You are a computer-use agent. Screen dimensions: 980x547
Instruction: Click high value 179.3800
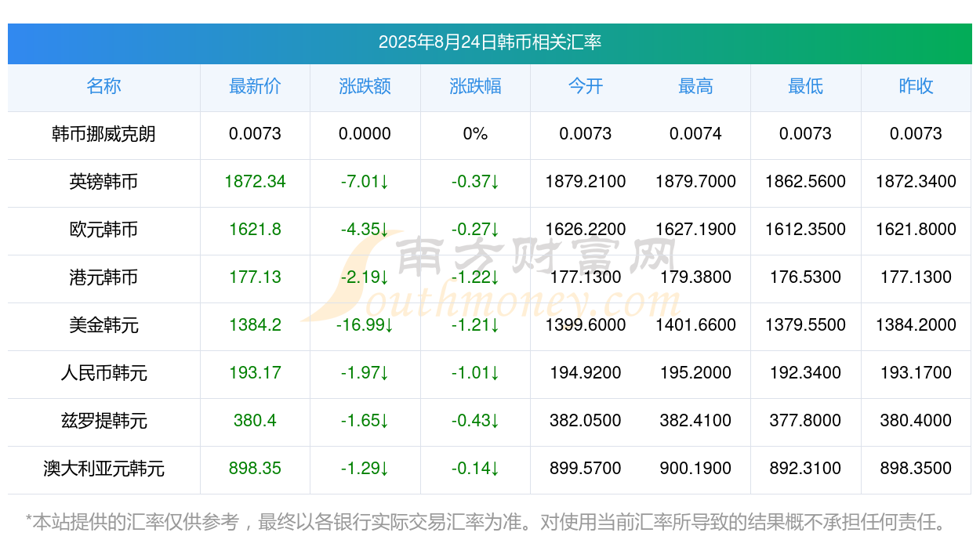click(x=695, y=277)
